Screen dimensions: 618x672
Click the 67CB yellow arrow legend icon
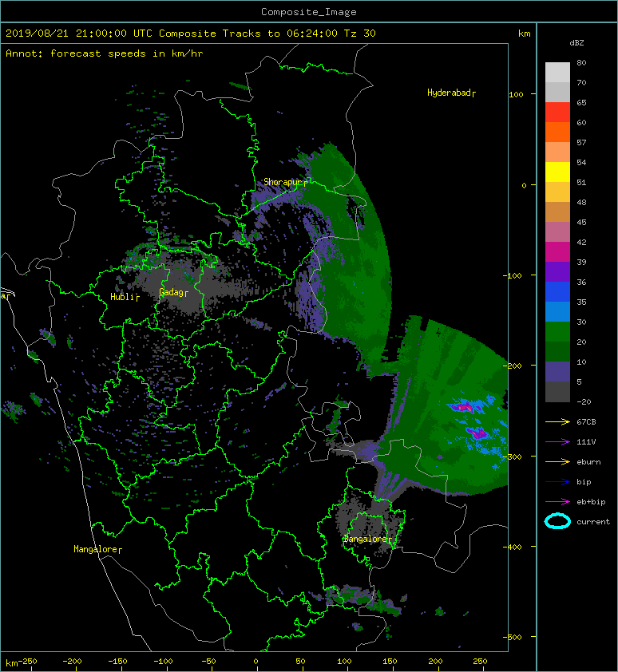[557, 421]
